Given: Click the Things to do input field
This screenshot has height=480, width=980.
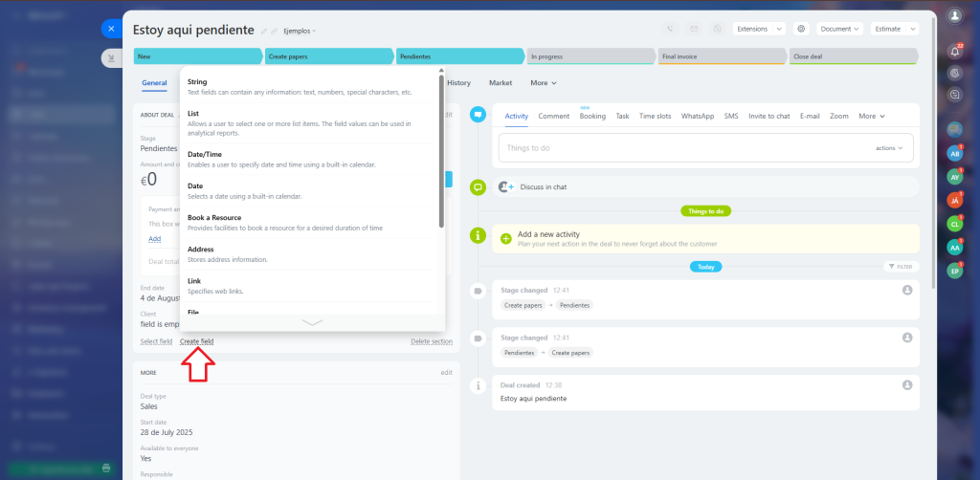Looking at the screenshot, I should coord(684,148).
